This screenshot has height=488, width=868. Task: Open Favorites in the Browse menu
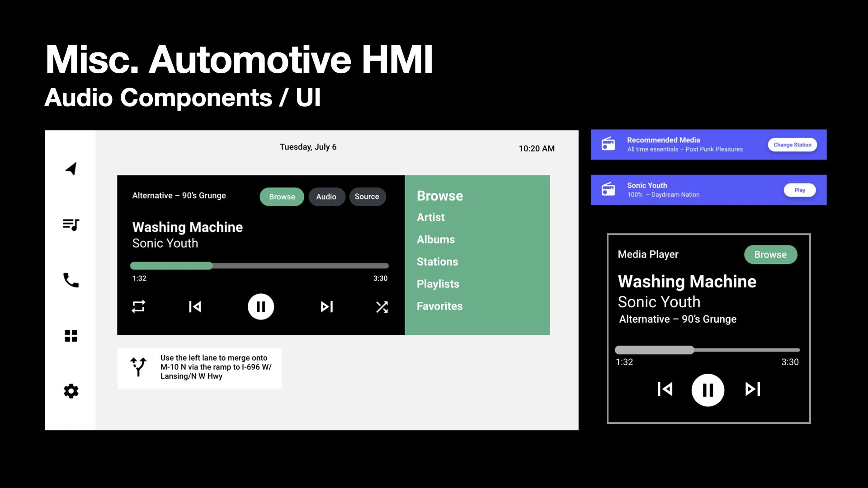pos(439,306)
